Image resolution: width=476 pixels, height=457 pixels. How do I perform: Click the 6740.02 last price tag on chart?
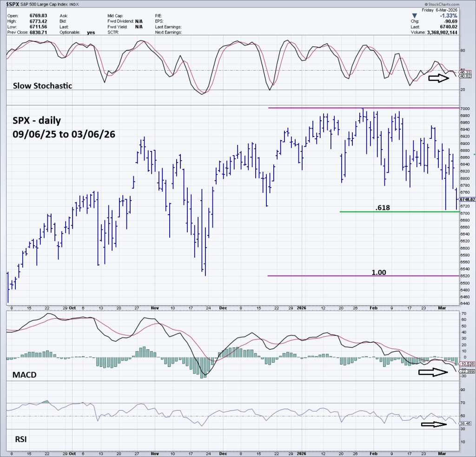click(x=466, y=199)
